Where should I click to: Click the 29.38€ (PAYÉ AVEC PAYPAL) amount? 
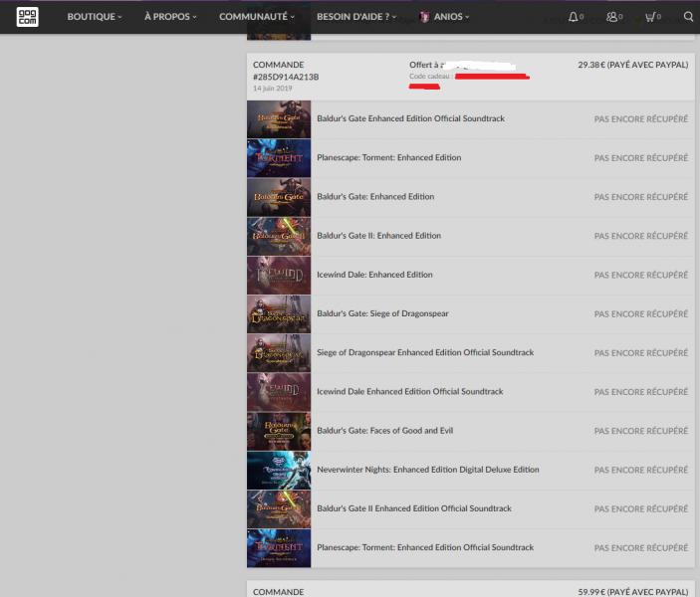click(633, 65)
